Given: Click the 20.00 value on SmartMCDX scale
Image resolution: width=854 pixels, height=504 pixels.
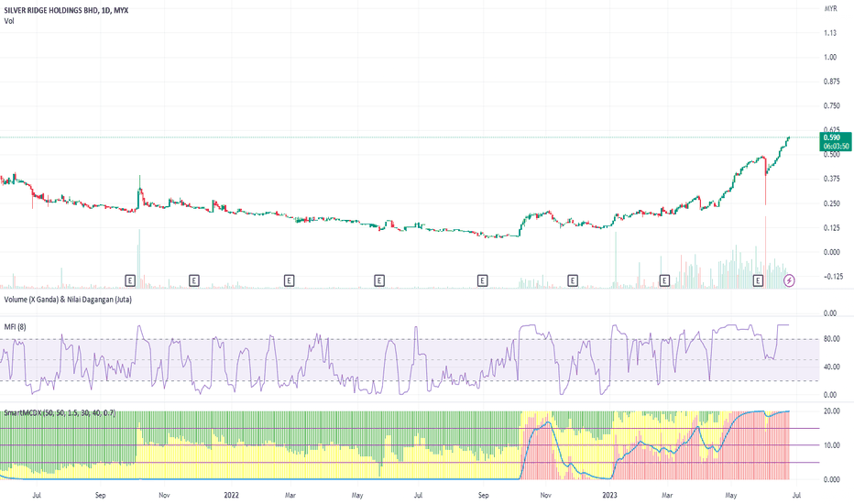Looking at the screenshot, I should coord(832,411).
